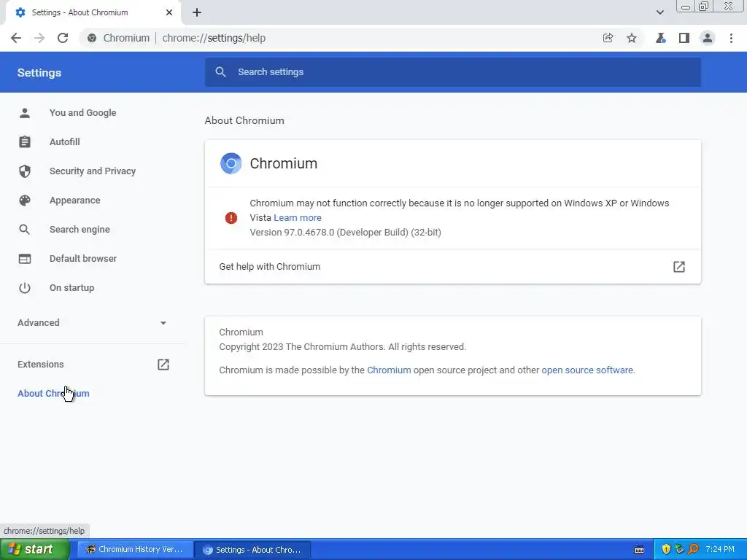
Task: Click the magnifier tray icon
Action: pyautogui.click(x=693, y=550)
